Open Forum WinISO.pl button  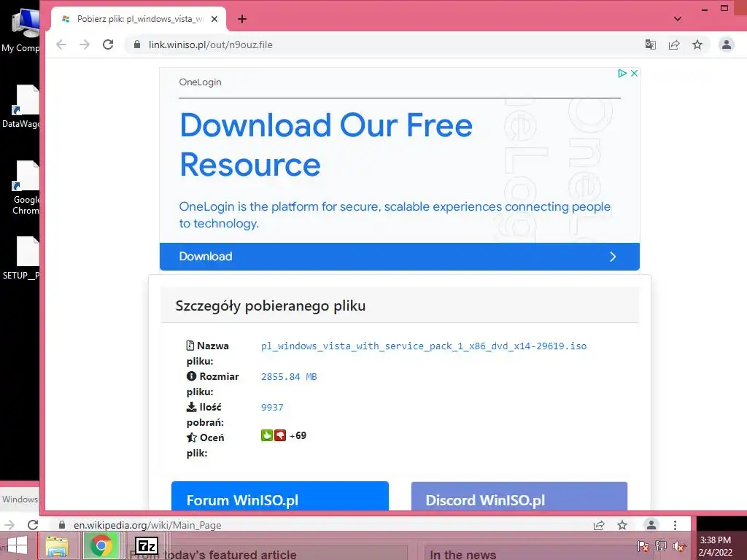(280, 496)
